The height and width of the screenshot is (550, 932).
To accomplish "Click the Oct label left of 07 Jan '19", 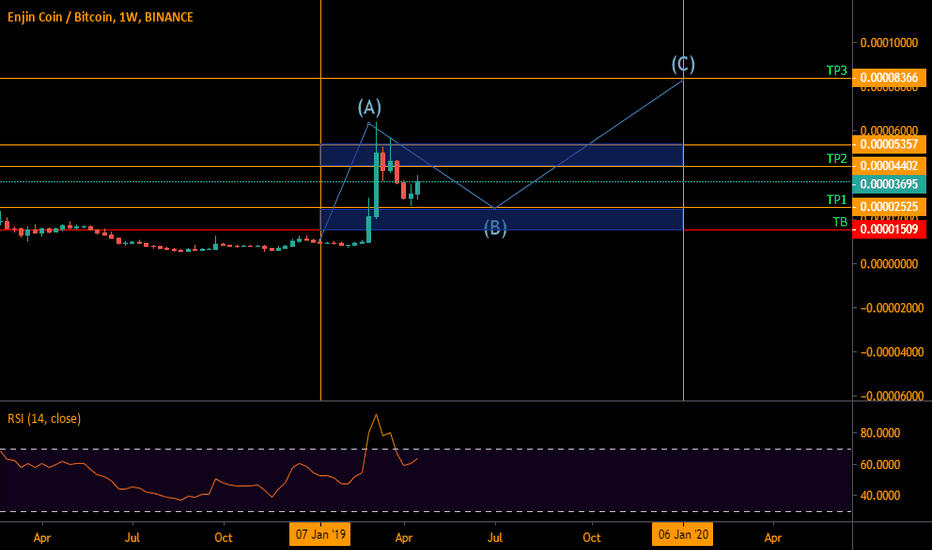I will [223, 538].
